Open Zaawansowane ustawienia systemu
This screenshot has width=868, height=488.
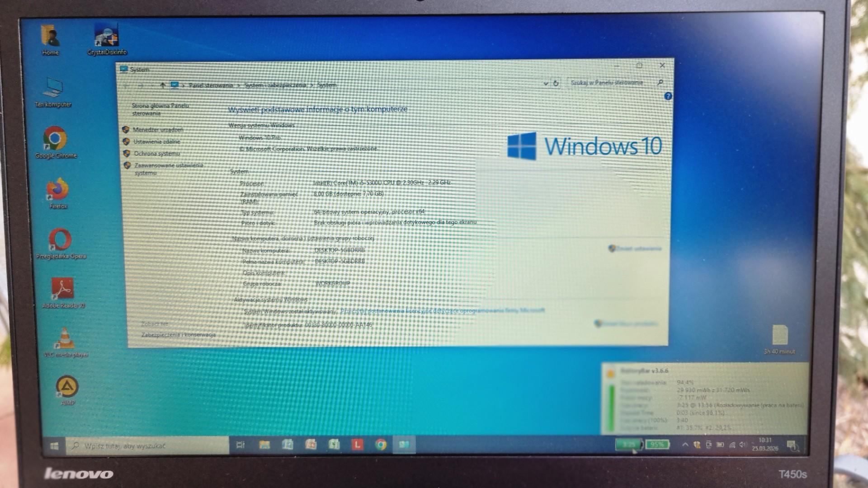click(169, 169)
